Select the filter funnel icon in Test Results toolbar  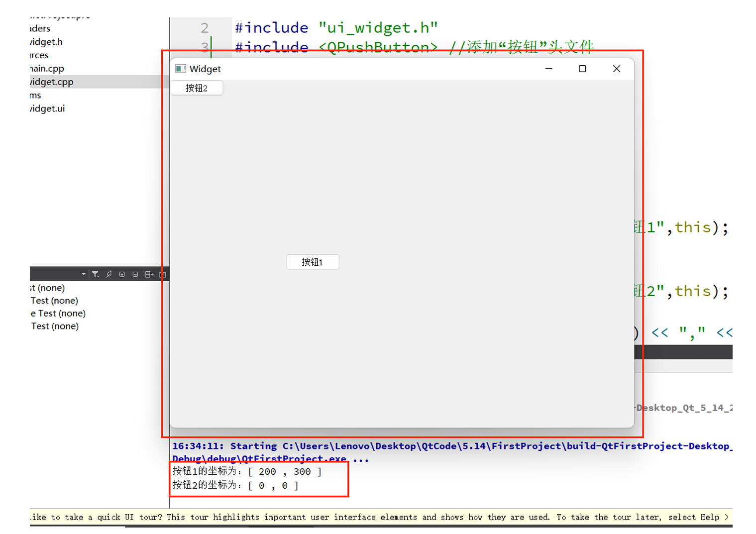95,274
